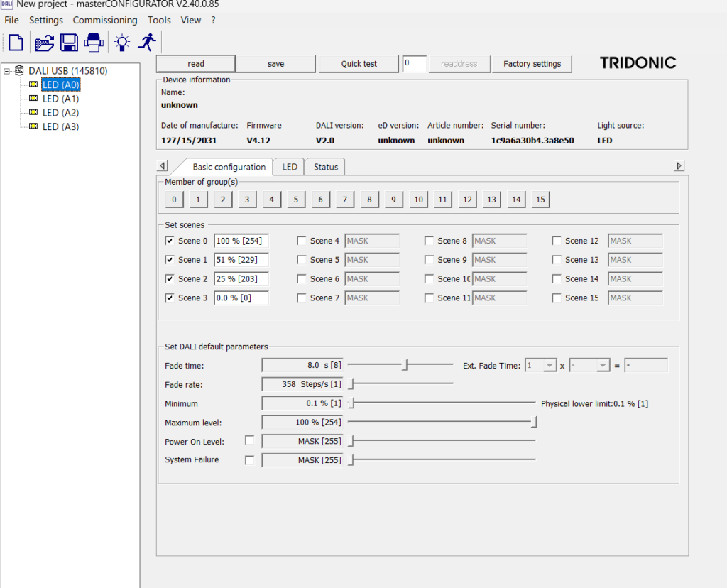Collapse the DALI USB tree node
Viewport: 727px width, 588px height.
tap(6, 71)
